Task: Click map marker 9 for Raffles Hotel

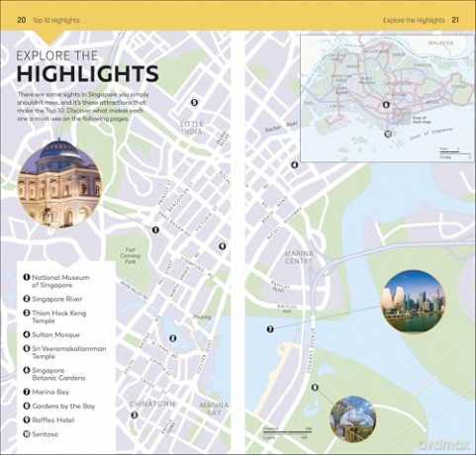Action: 223,246
